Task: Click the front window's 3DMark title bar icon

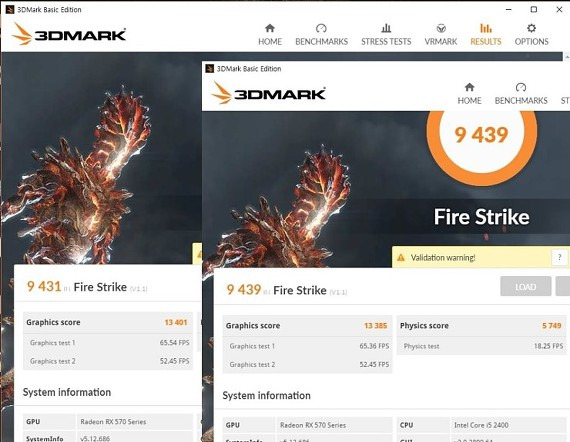Action: 209,68
